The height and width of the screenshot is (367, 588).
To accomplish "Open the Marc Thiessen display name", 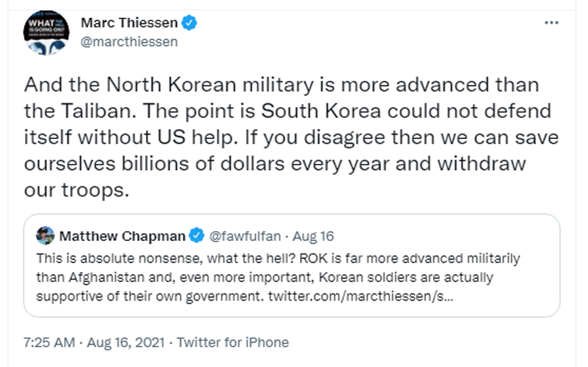I will click(x=129, y=23).
